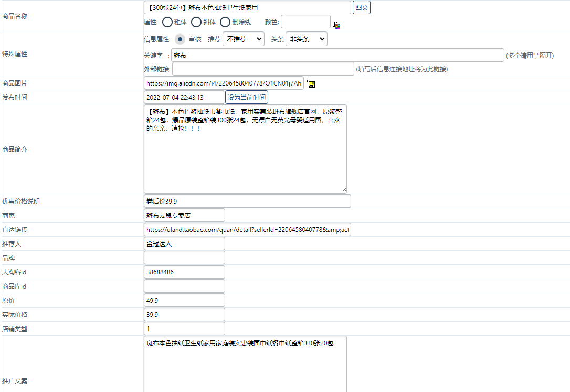Click the 商品名称 row label

pyautogui.click(x=15, y=16)
